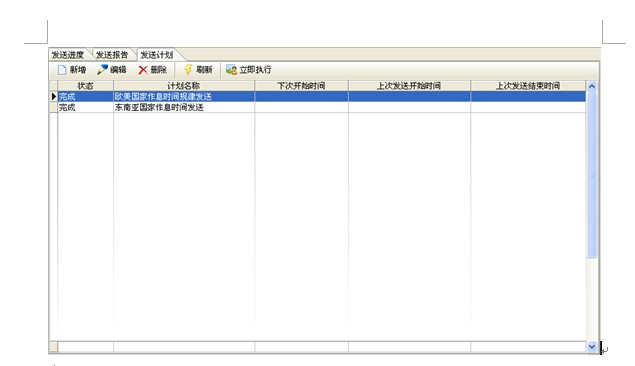Select the 发送计划 tab
Screen dimensions: 635x366
tap(157, 55)
